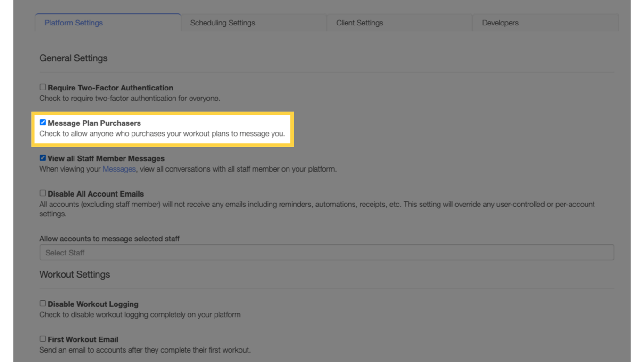Image resolution: width=644 pixels, height=362 pixels.
Task: Go to the Developers tab
Action: pyautogui.click(x=500, y=23)
